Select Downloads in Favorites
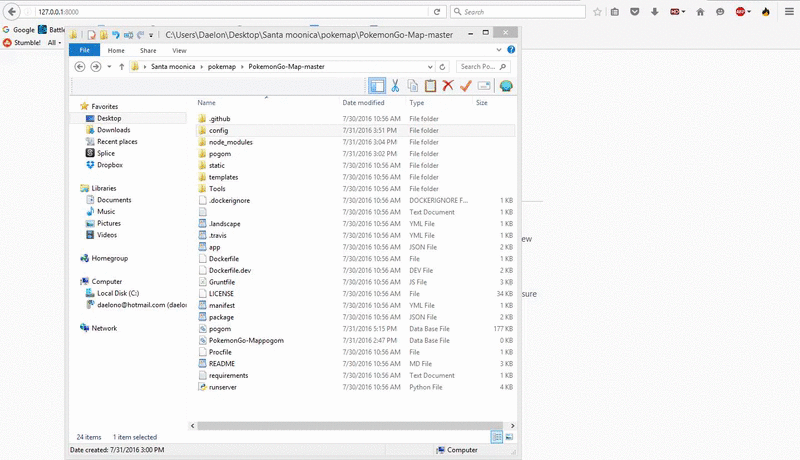This screenshot has height=460, width=800. point(113,130)
